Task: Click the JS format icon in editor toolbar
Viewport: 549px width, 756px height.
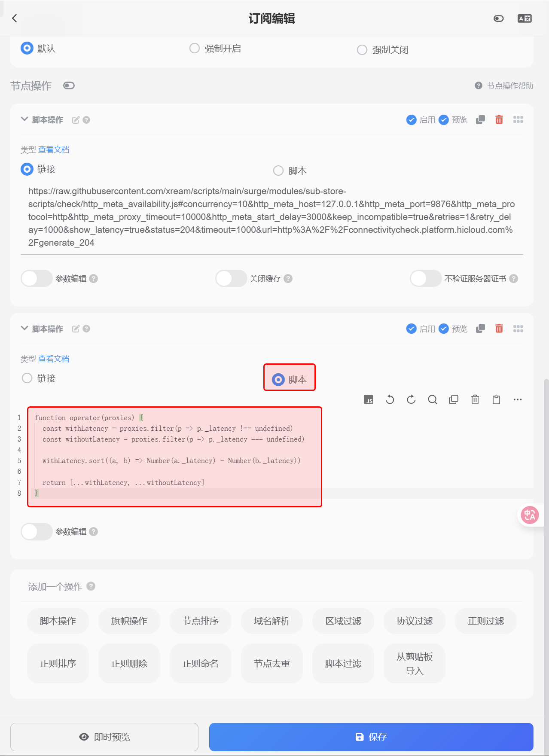Action: coord(369,399)
